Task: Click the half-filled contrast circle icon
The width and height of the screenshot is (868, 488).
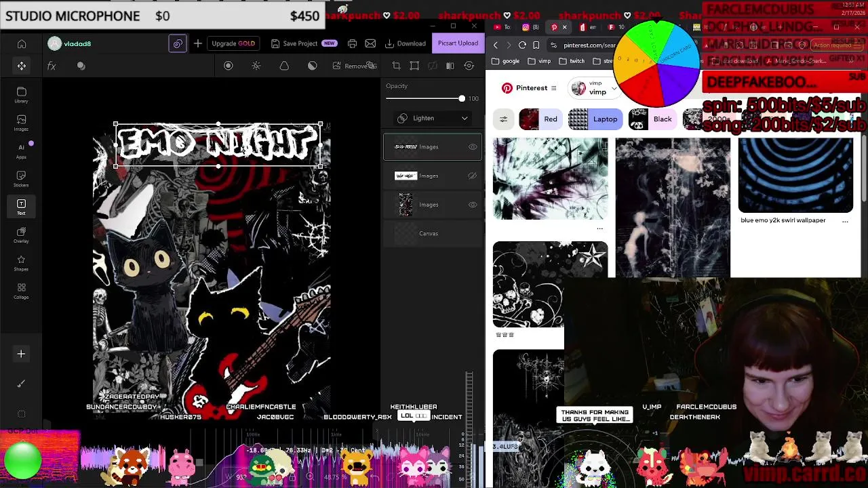Action: (312, 66)
